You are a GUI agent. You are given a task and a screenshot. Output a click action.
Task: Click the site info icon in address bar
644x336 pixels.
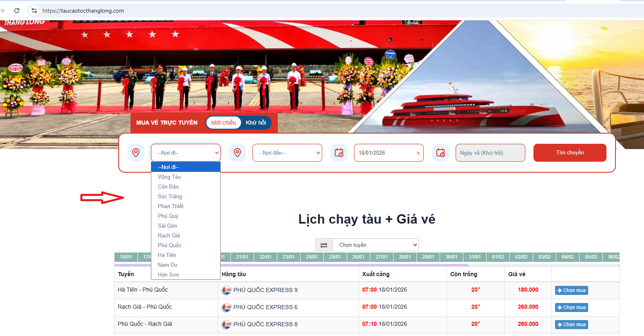tap(34, 11)
